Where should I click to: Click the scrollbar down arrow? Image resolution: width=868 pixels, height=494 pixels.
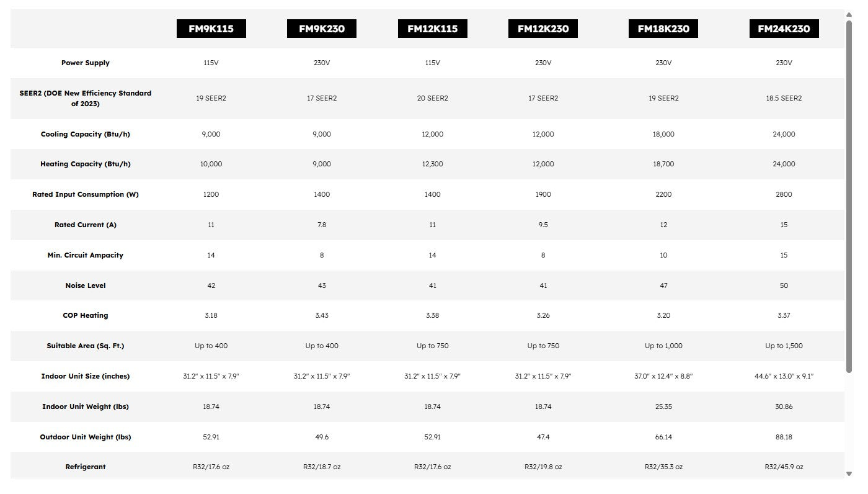849,474
